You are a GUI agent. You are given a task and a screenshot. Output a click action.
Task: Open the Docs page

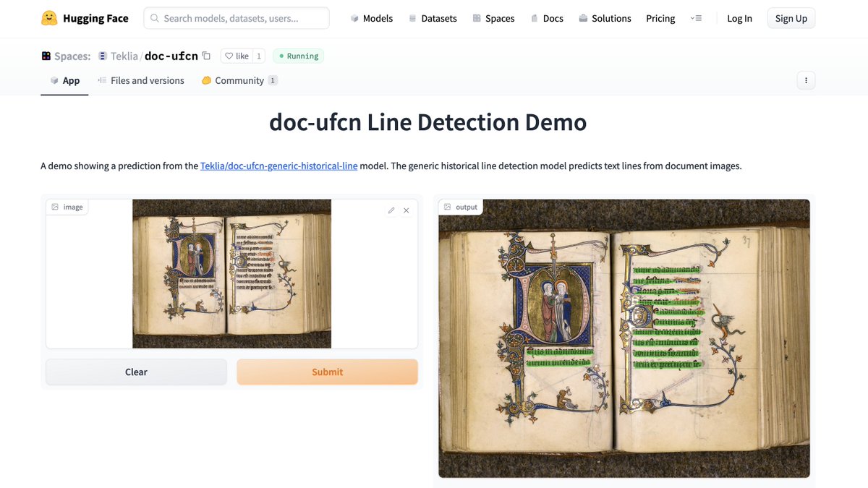546,18
